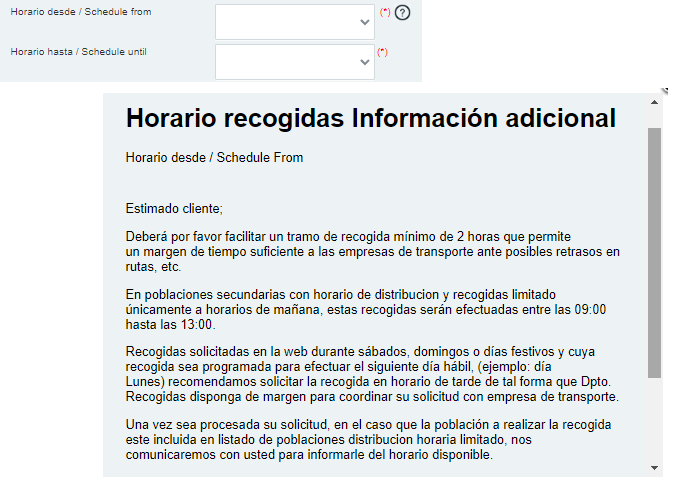Viewport: 681px width, 484px height.
Task: Click the popup corner resize handle
Action: pyautogui.click(x=664, y=91)
